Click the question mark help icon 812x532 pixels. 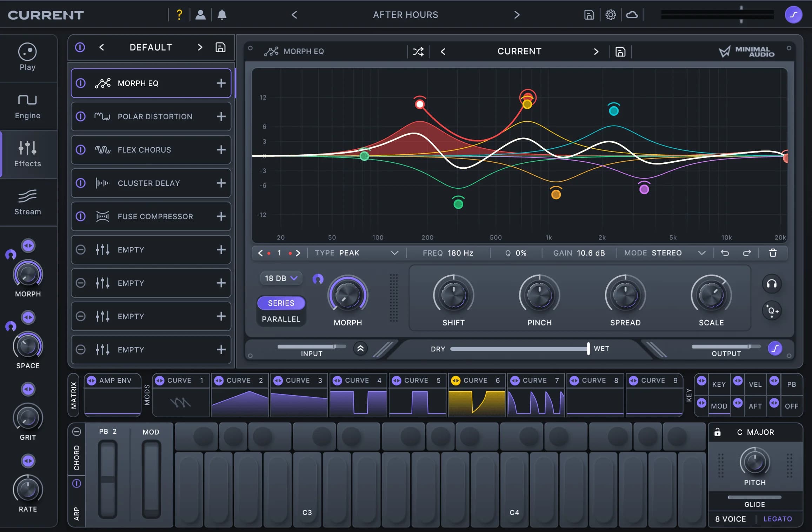click(x=179, y=15)
